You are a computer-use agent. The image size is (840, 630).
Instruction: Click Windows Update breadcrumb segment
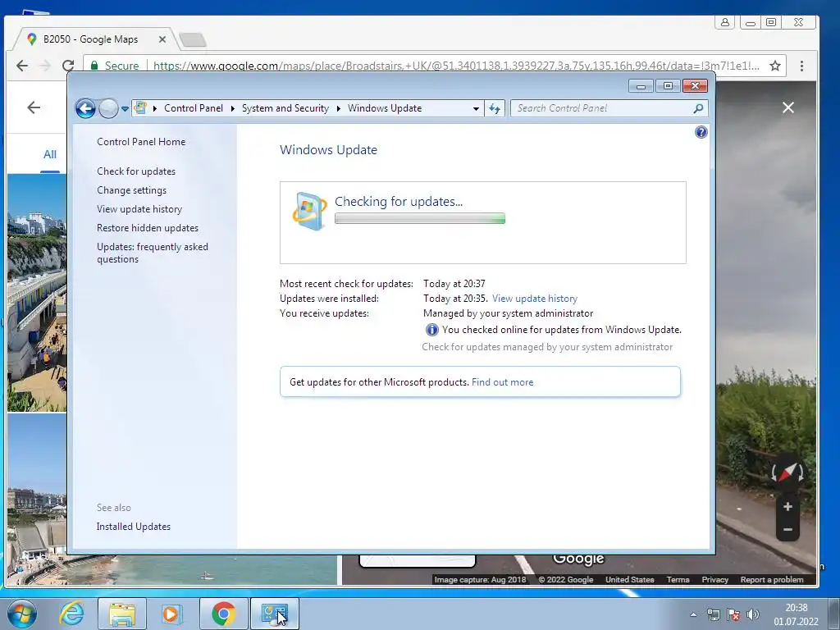[x=385, y=108]
